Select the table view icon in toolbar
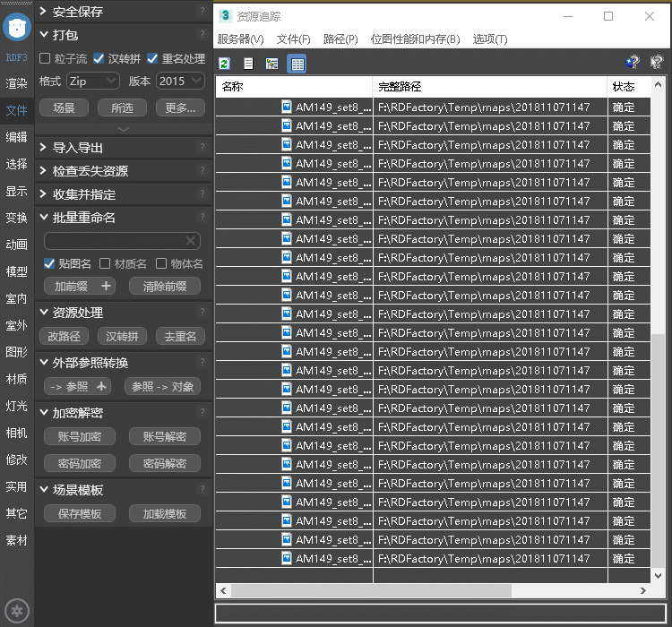Viewport: 672px width, 627px height. point(297,64)
